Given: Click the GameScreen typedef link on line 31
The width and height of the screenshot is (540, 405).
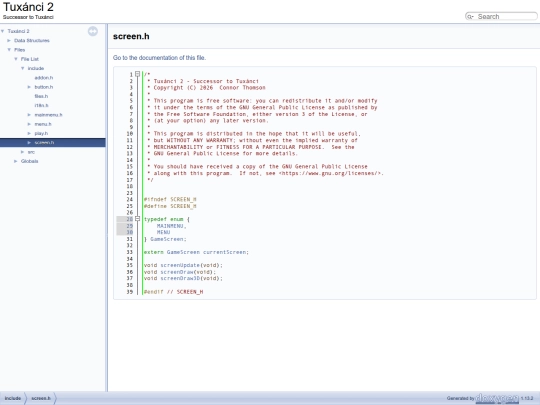Looking at the screenshot, I should [168, 239].
